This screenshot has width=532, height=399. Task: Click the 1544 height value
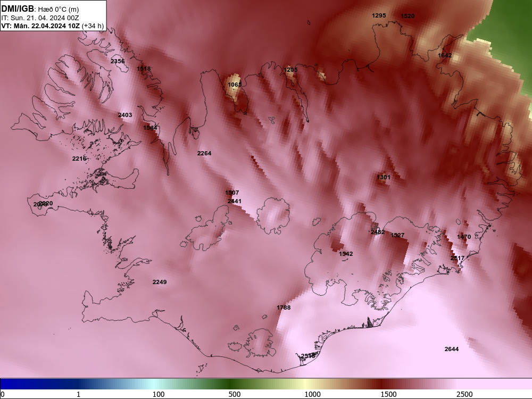150,128
